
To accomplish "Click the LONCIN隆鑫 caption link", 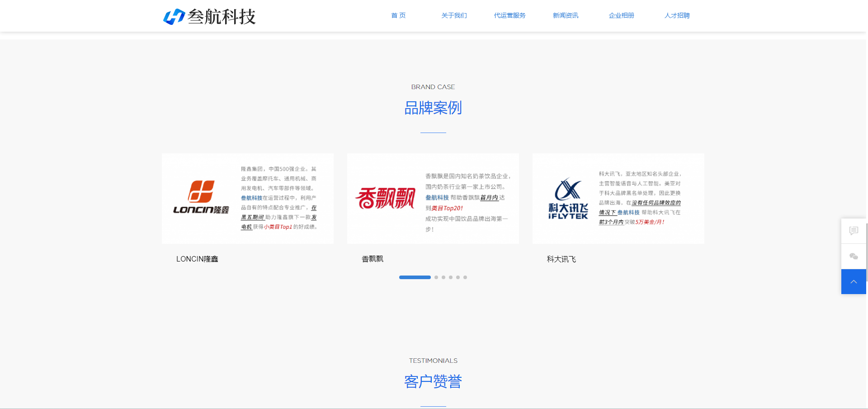I will [x=197, y=259].
